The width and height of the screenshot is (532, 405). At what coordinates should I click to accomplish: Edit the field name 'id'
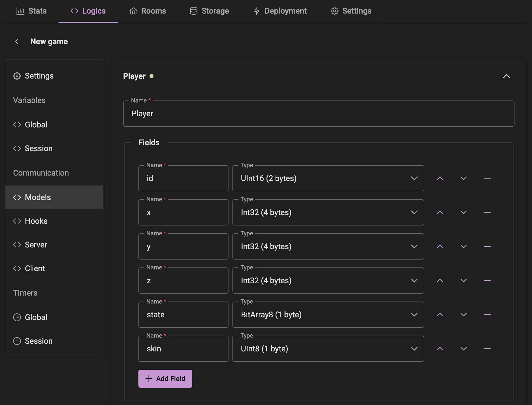183,178
